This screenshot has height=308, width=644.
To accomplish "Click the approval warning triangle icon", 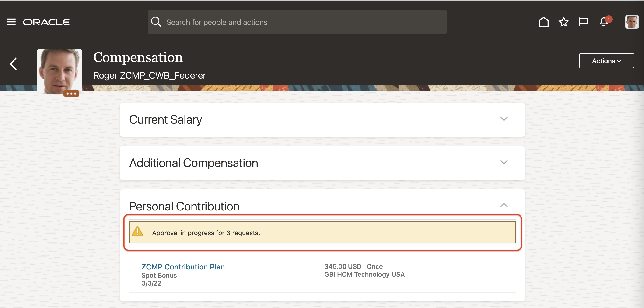I will pyautogui.click(x=137, y=231).
